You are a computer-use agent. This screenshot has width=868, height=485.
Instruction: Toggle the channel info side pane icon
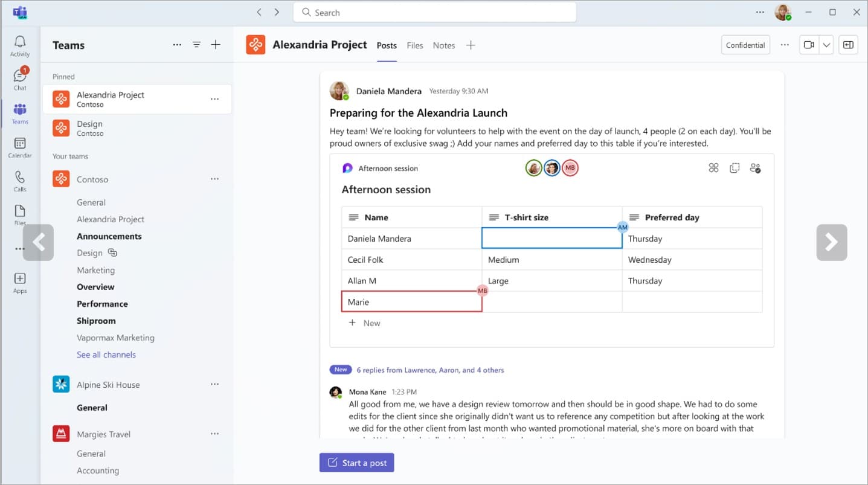[848, 45]
